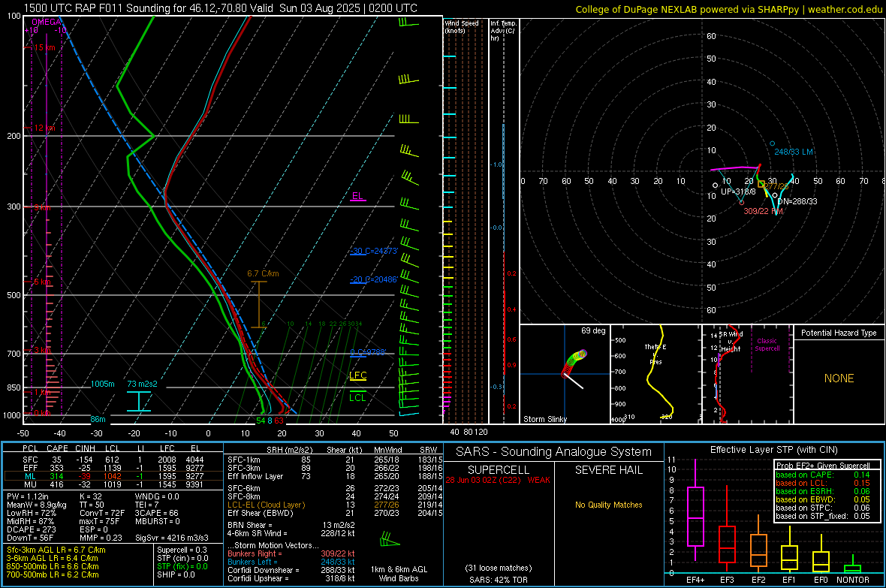
Task: Click the "DN=288/33" hodograph label
Action: [797, 201]
